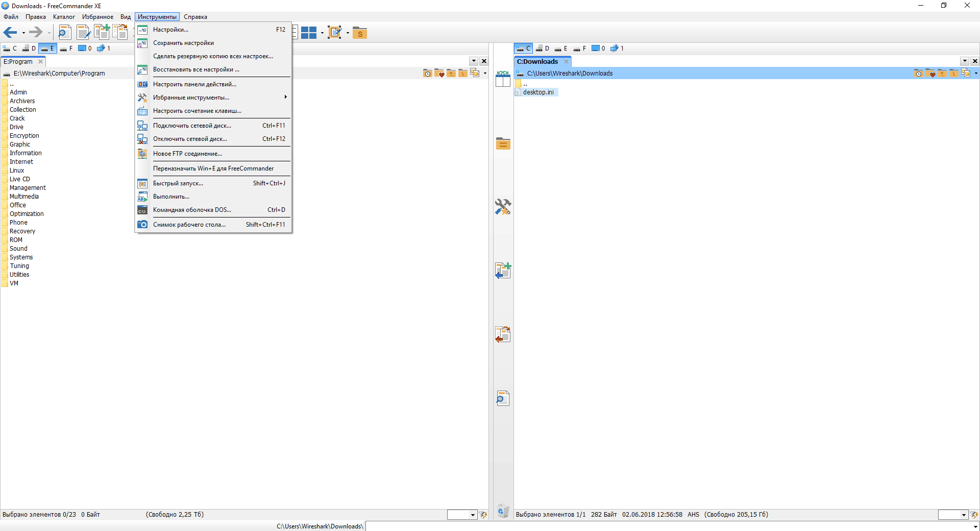980x531 pixels.
Task: Select drive F in right panel
Action: 580,49
